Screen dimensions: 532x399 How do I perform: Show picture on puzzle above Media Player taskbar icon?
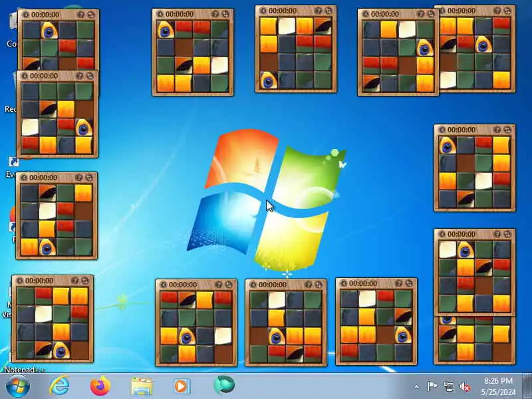coord(219,285)
